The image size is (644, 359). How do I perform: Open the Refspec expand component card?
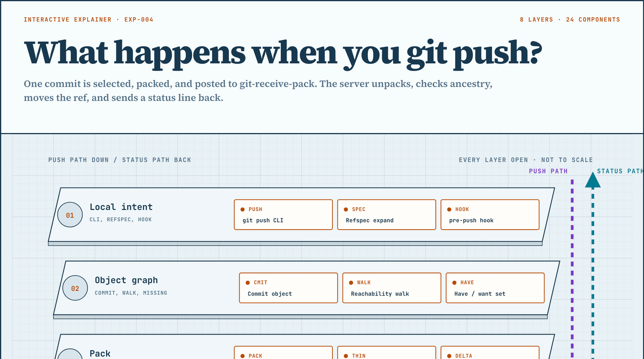click(x=387, y=215)
